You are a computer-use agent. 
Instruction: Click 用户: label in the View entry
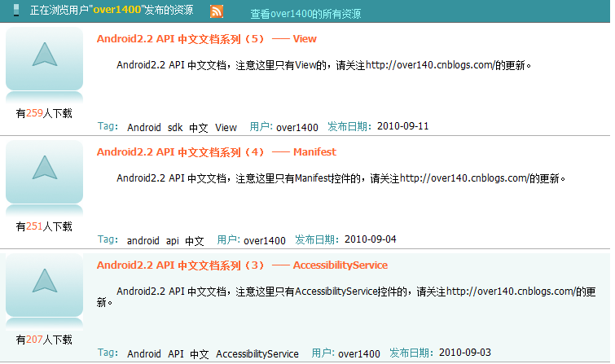point(261,127)
